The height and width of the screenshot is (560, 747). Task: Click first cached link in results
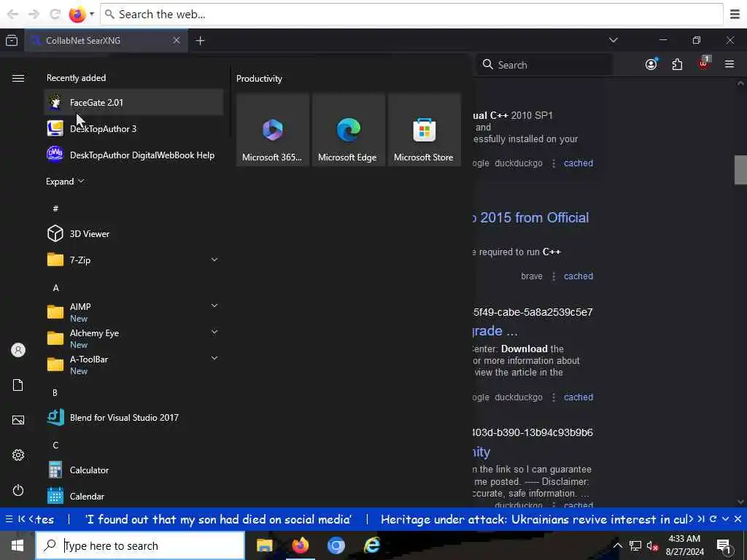pos(578,163)
